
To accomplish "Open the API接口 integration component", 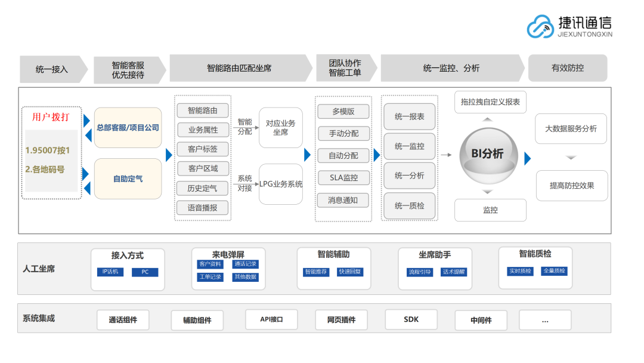I will point(271,319).
